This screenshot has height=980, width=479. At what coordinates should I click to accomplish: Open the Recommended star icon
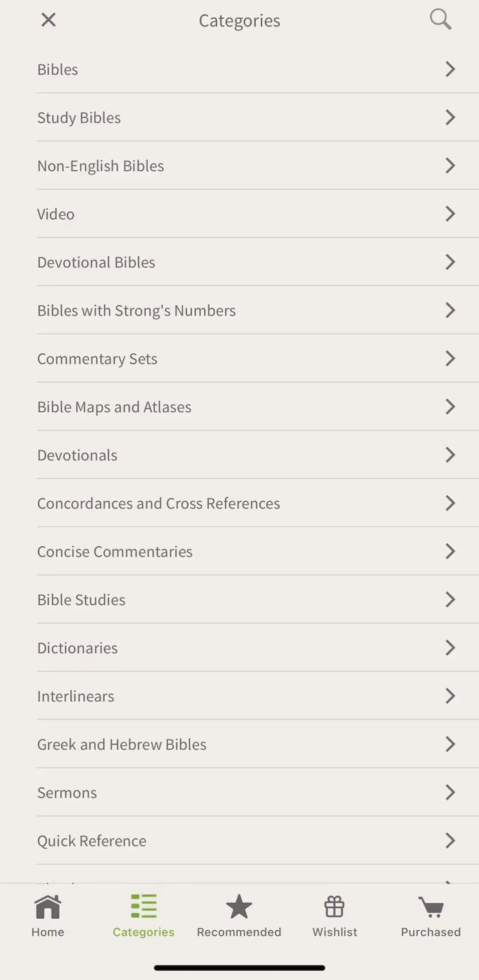pyautogui.click(x=239, y=906)
